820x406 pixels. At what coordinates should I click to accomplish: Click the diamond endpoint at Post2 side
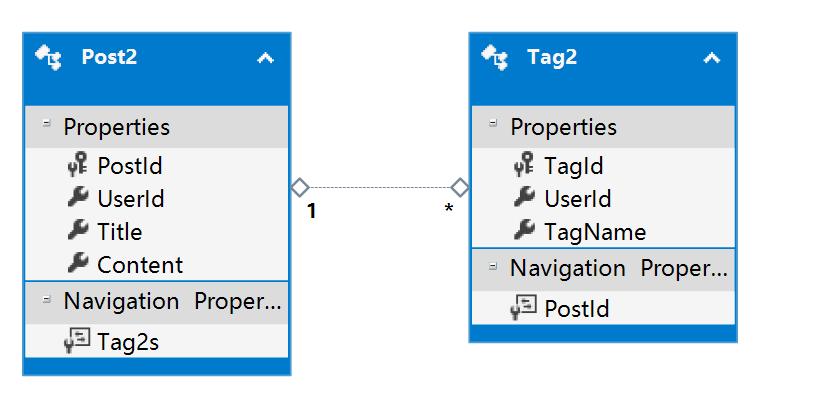pyautogui.click(x=299, y=187)
